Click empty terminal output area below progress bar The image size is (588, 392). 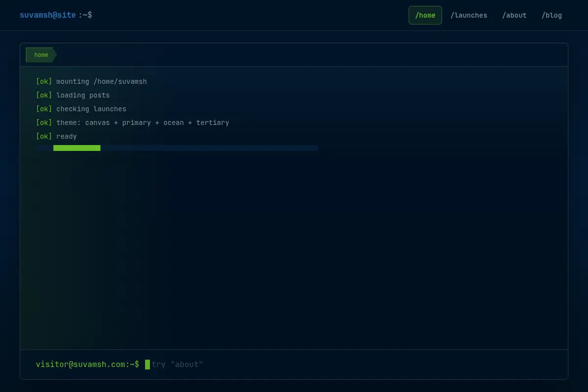294,250
